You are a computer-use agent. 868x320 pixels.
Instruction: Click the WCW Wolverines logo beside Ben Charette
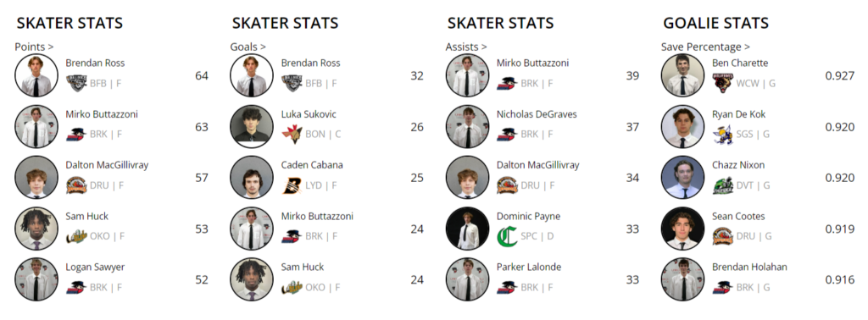click(723, 83)
